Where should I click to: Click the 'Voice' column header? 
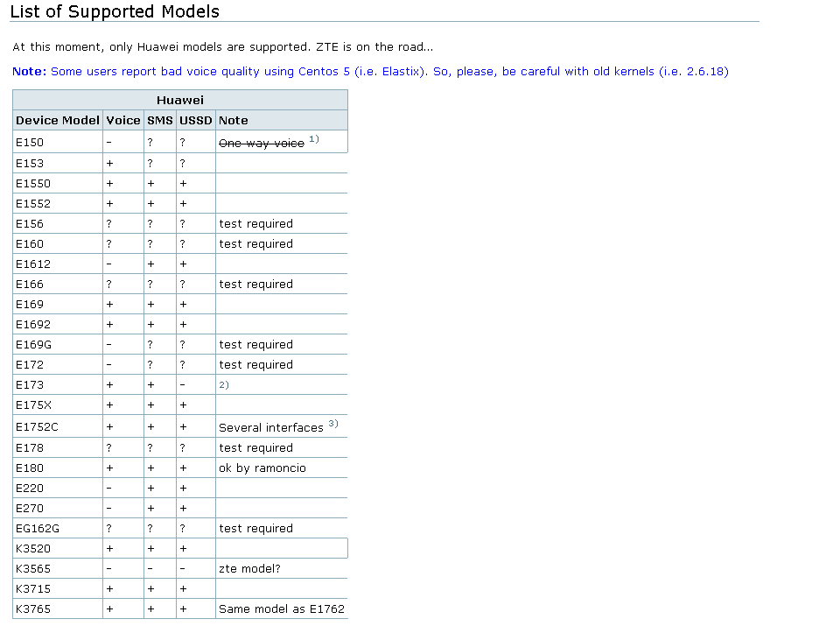click(123, 120)
